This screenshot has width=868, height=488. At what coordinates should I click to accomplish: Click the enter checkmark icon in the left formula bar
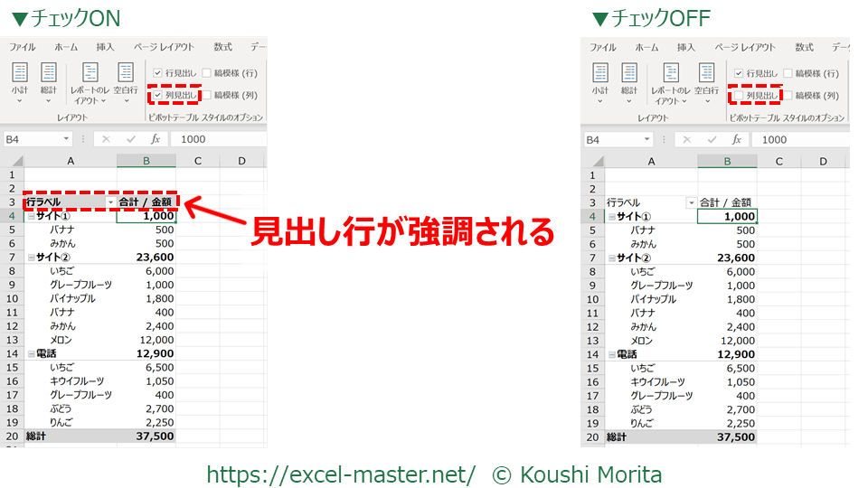tap(131, 139)
